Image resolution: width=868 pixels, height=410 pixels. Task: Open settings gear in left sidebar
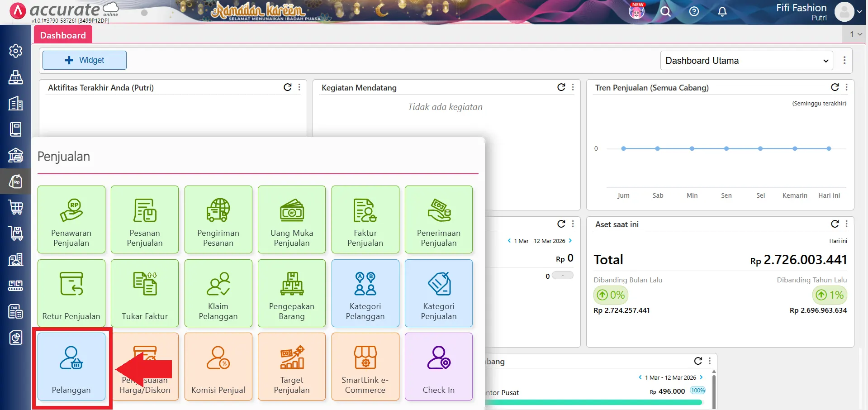[16, 51]
